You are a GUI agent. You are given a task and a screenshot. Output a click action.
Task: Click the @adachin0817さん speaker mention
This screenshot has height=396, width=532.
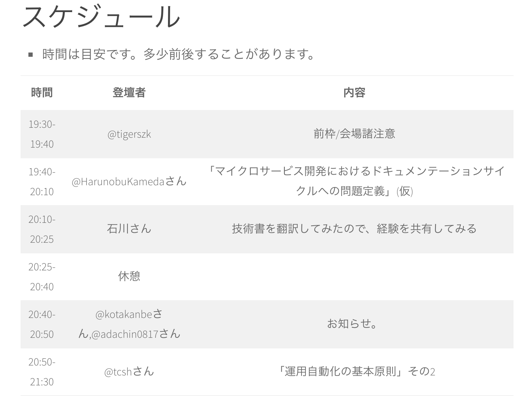tap(136, 334)
